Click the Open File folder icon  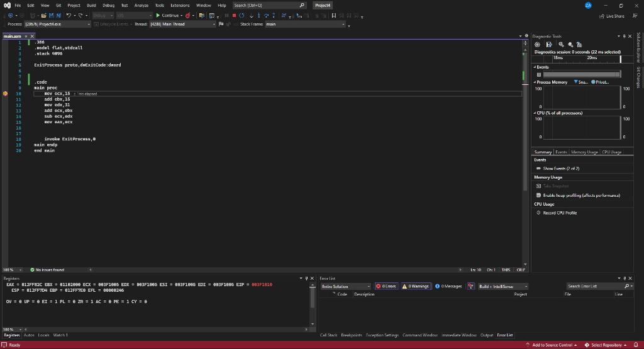click(x=43, y=16)
